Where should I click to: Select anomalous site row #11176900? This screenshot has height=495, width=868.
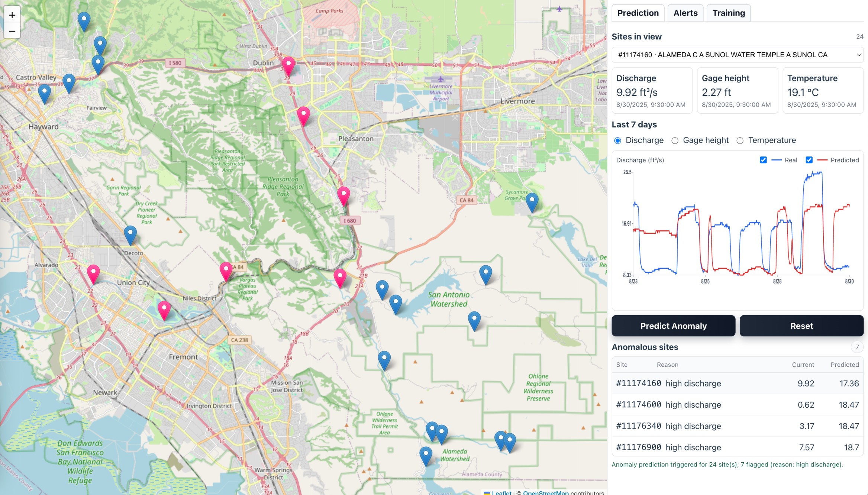coord(737,447)
